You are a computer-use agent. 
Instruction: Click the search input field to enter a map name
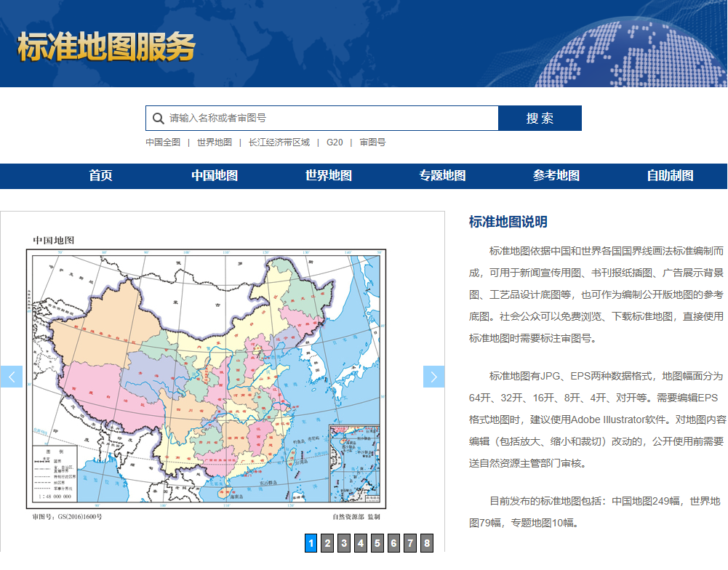tap(320, 118)
